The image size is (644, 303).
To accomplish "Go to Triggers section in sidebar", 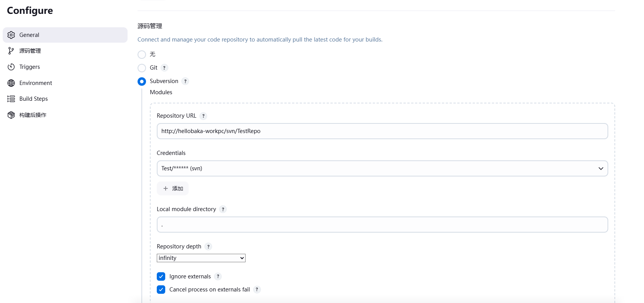I will (30, 67).
